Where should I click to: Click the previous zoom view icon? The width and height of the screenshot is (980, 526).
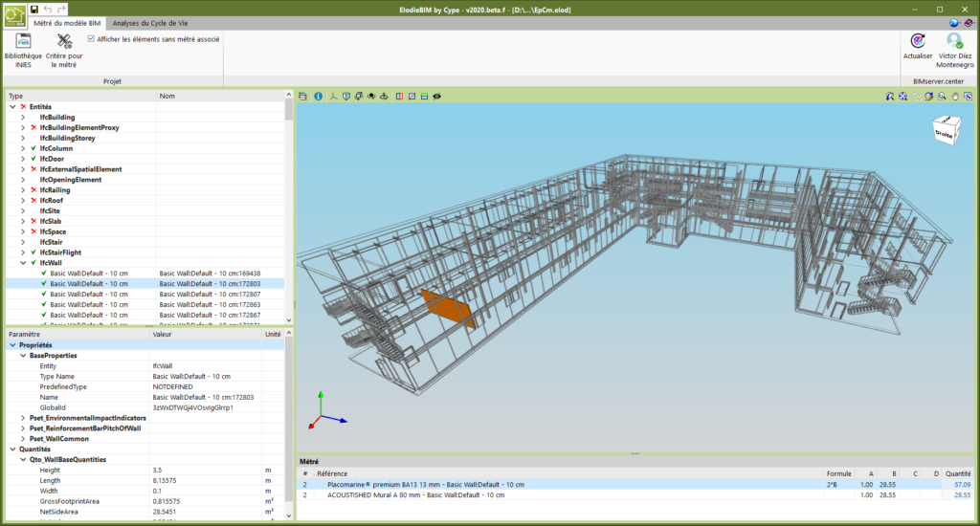pos(890,97)
